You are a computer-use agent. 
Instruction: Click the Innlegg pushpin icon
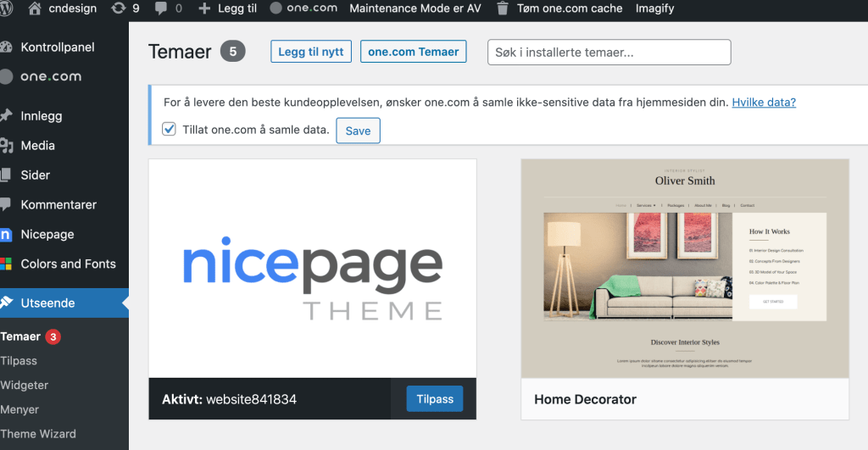[x=7, y=116]
